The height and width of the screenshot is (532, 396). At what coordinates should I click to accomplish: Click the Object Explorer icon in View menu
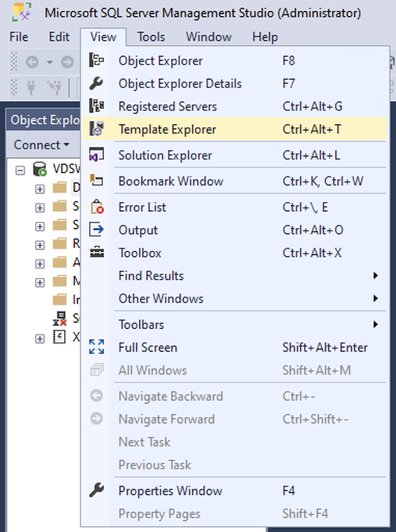point(96,61)
